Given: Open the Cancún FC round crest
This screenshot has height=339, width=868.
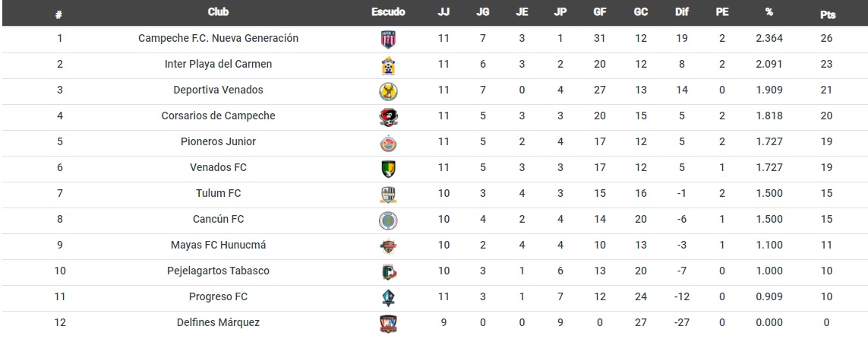Looking at the screenshot, I should point(388,220).
